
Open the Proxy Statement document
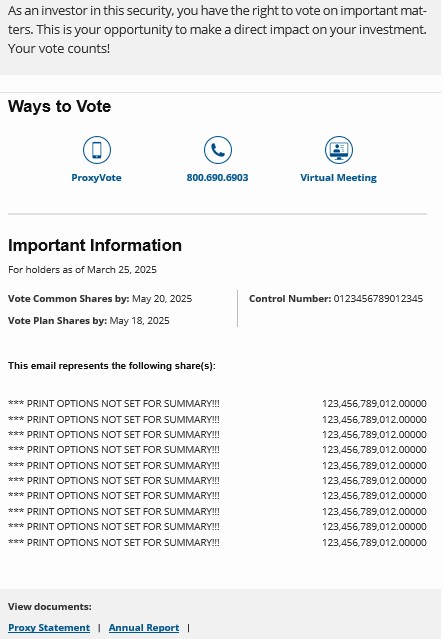point(49,628)
